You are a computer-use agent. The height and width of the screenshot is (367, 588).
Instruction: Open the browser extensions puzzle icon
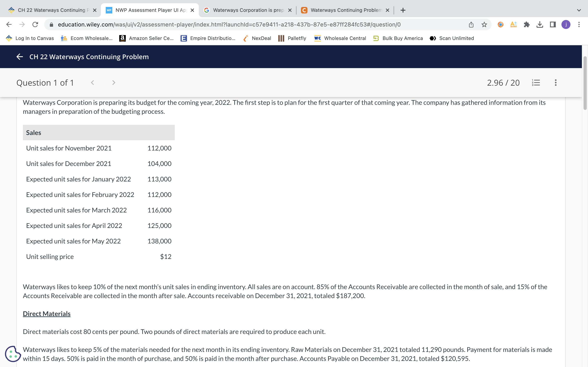527,24
